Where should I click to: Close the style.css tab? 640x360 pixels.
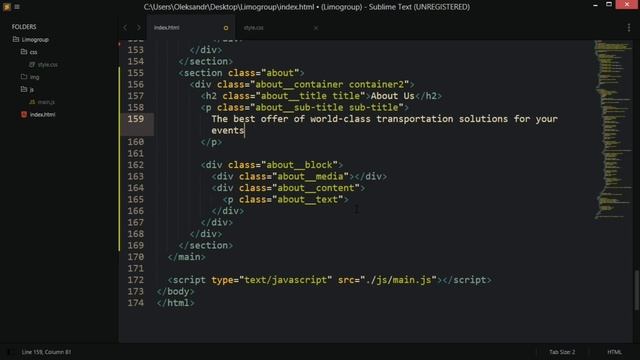coord(316,28)
